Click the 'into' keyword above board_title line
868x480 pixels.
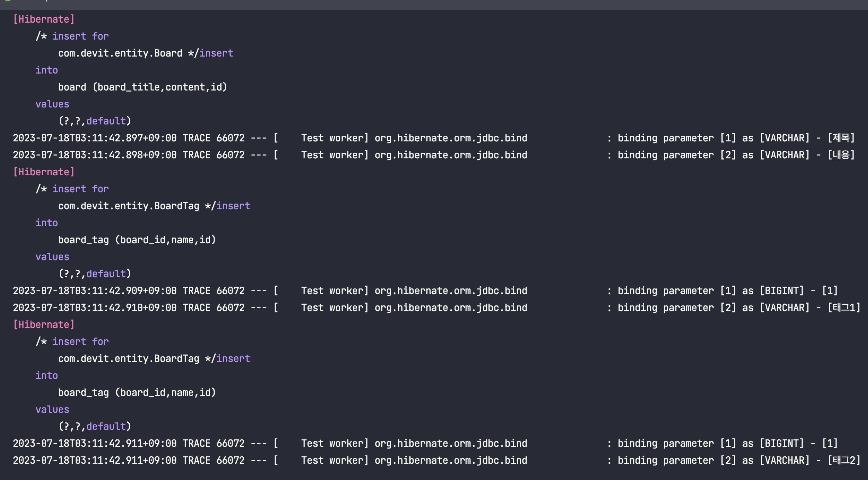[47, 70]
